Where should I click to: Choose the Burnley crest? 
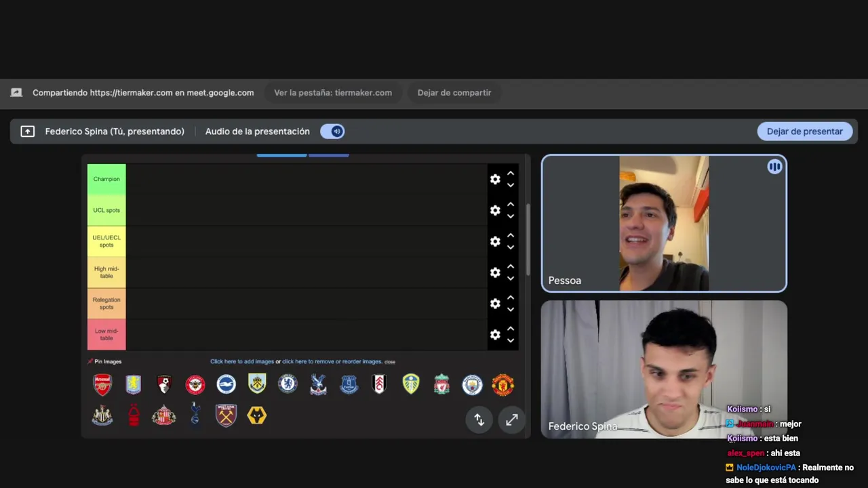click(x=257, y=384)
